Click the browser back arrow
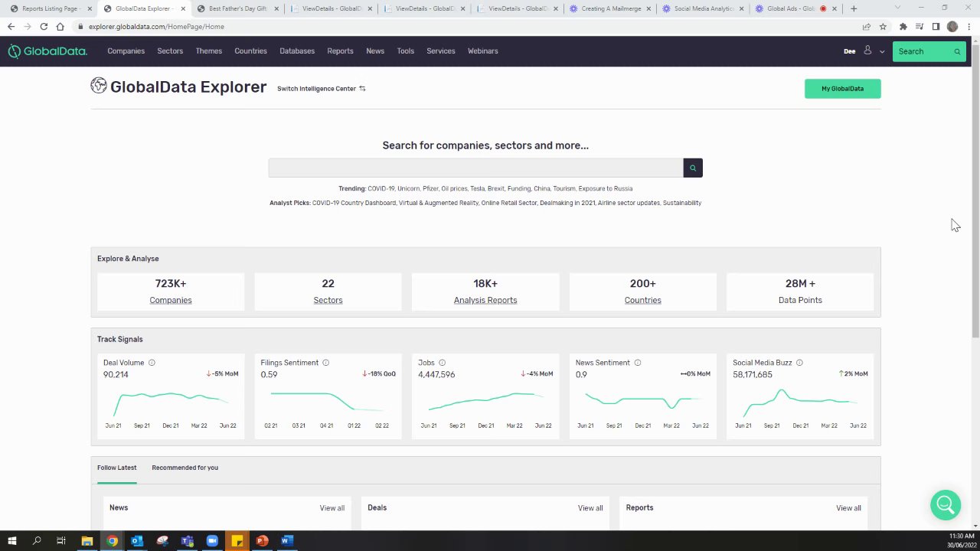Viewport: 980px width, 551px height. tap(11, 26)
